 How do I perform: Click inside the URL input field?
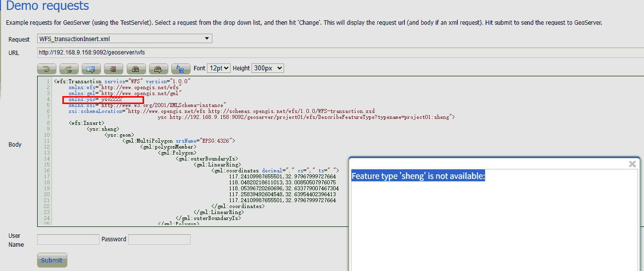coord(341,53)
